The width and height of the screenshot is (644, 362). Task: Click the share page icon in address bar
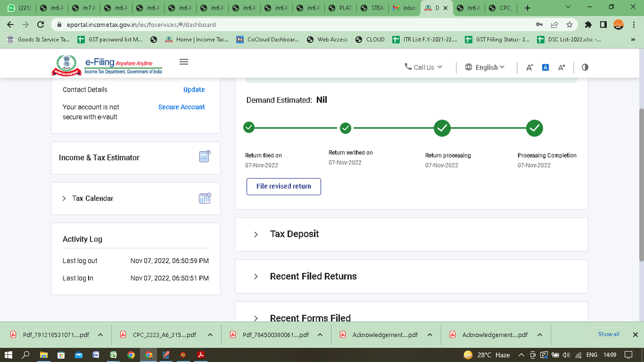click(x=554, y=25)
